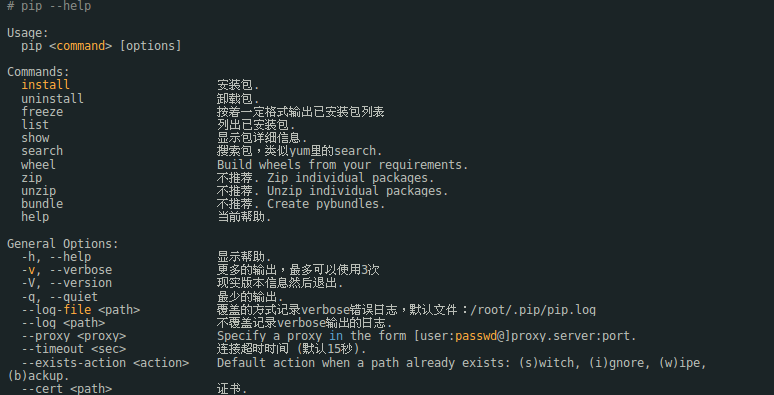Viewport: 774px width, 395px height.
Task: Click the "uninstall" command word
Action: tap(52, 99)
